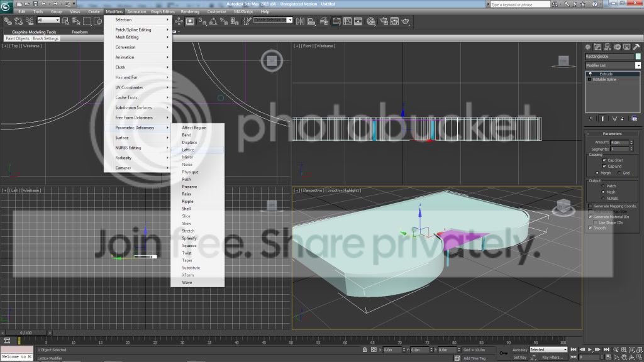Uncheck the Cap Start checkbox
Image resolution: width=644 pixels, height=362 pixels.
point(604,160)
